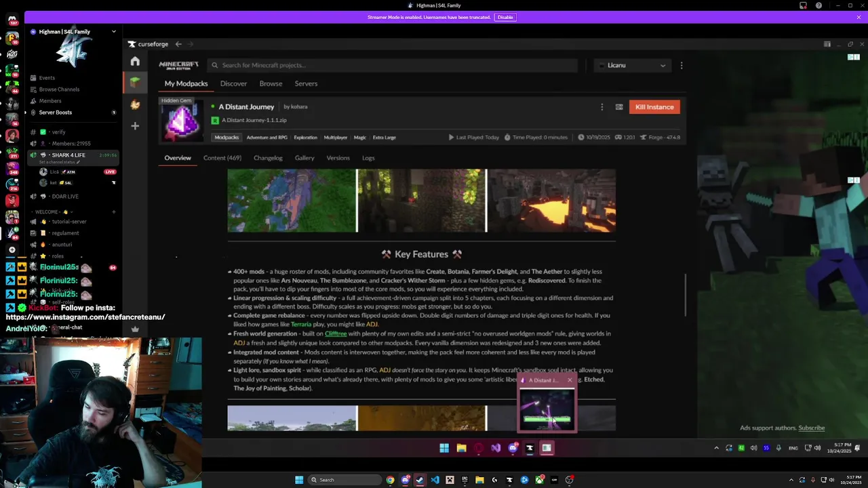This screenshot has width=868, height=488.
Task: Open author link kohara
Action: click(x=299, y=107)
